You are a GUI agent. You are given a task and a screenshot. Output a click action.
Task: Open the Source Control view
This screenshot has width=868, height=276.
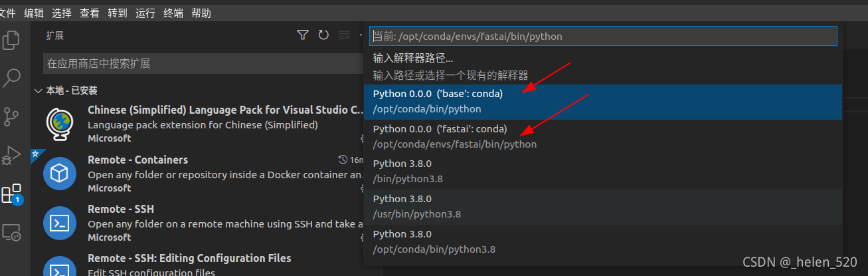tap(11, 116)
